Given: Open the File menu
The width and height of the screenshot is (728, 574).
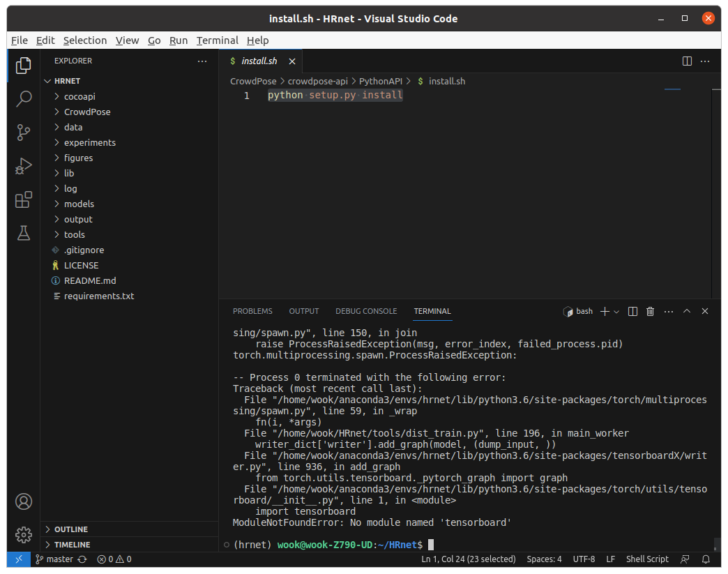Looking at the screenshot, I should (x=20, y=40).
